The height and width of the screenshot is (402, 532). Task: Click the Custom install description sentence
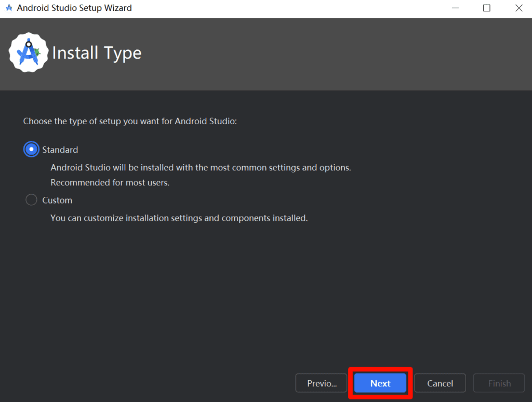(x=179, y=218)
